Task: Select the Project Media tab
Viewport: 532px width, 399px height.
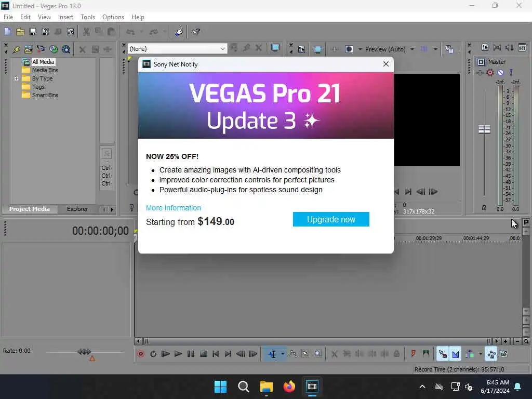Action: [30, 209]
